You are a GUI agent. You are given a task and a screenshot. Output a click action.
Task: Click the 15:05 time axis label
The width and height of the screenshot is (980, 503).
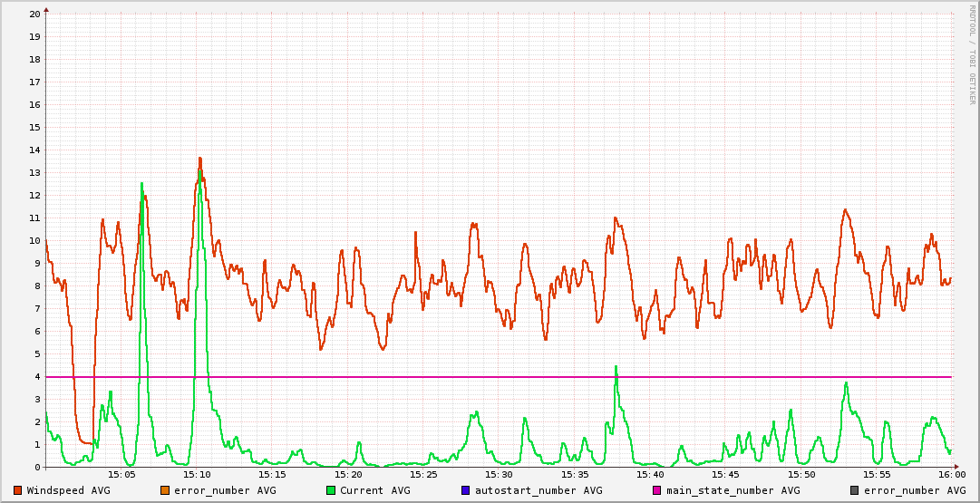pos(121,474)
